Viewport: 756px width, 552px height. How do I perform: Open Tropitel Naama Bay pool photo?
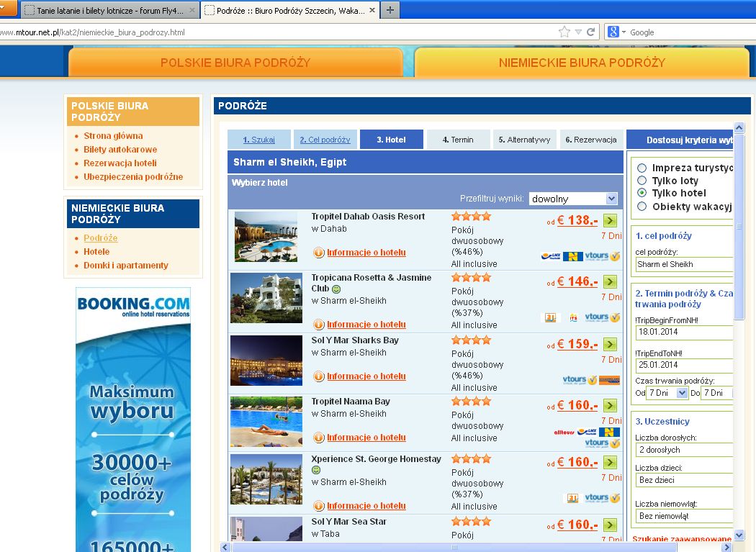click(266, 422)
